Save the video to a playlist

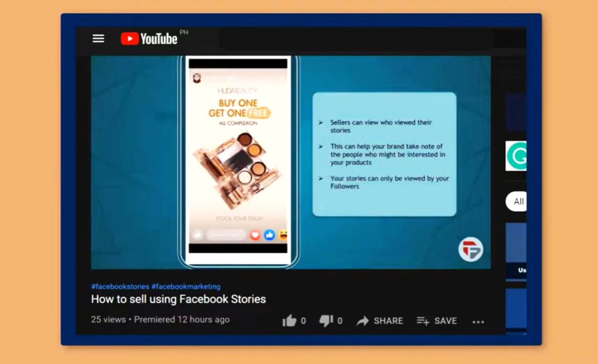tap(436, 320)
